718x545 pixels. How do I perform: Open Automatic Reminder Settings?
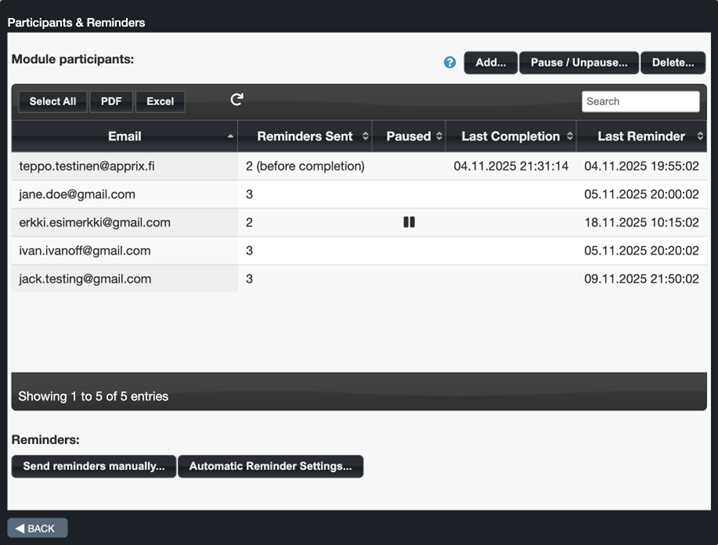pyautogui.click(x=270, y=466)
